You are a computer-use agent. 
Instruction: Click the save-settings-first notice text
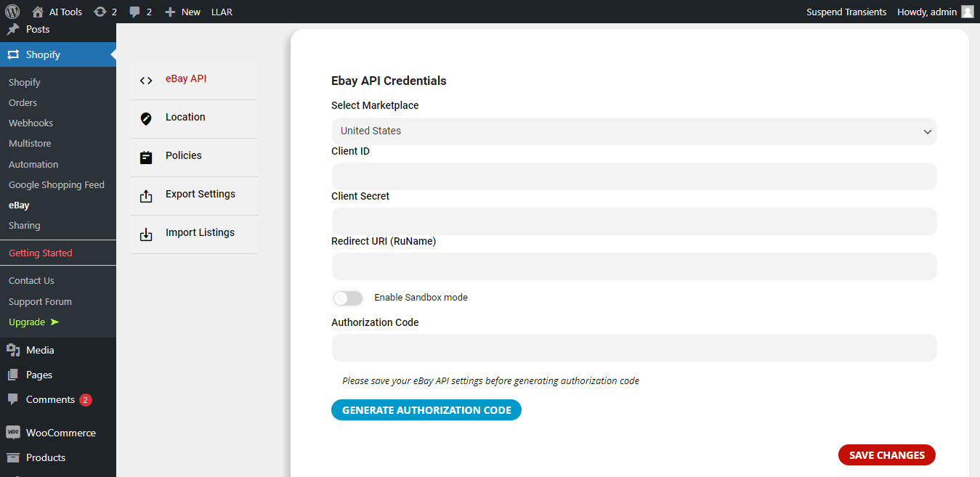click(x=490, y=380)
